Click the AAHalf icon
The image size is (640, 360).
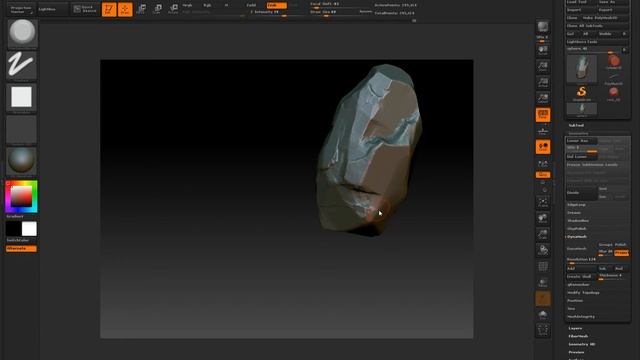coord(543,98)
